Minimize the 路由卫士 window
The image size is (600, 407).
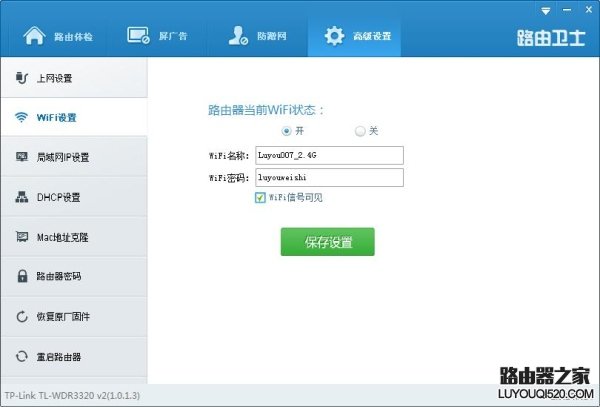tap(567, 10)
